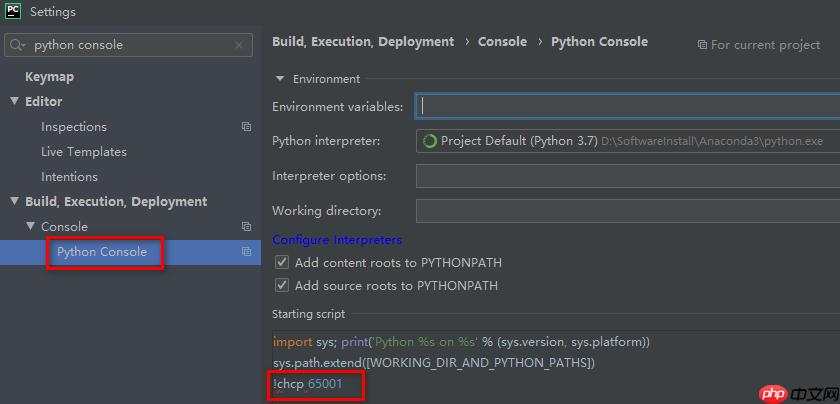The height and width of the screenshot is (404, 840).
Task: Toggle Add content roots to PYTHONPATH checkbox
Action: [281, 263]
